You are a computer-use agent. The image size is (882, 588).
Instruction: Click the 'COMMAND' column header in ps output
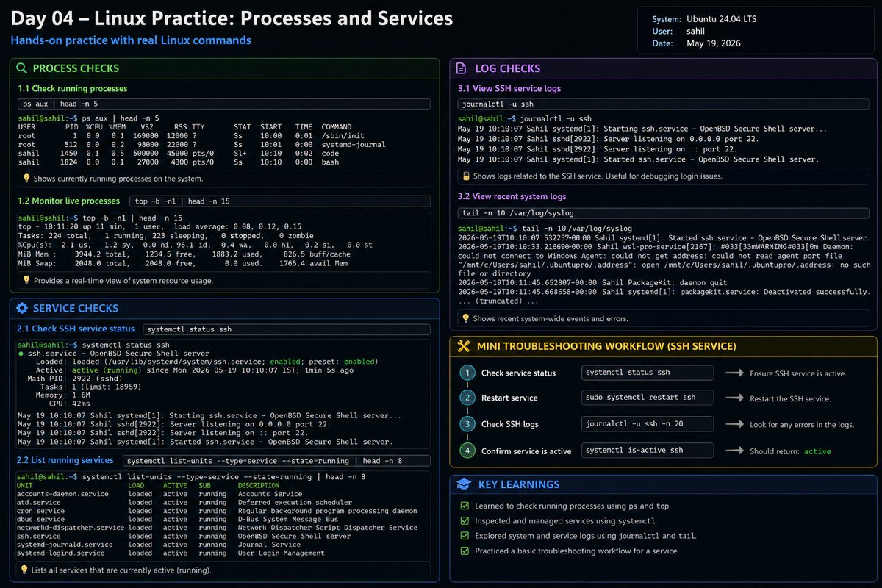[337, 127]
